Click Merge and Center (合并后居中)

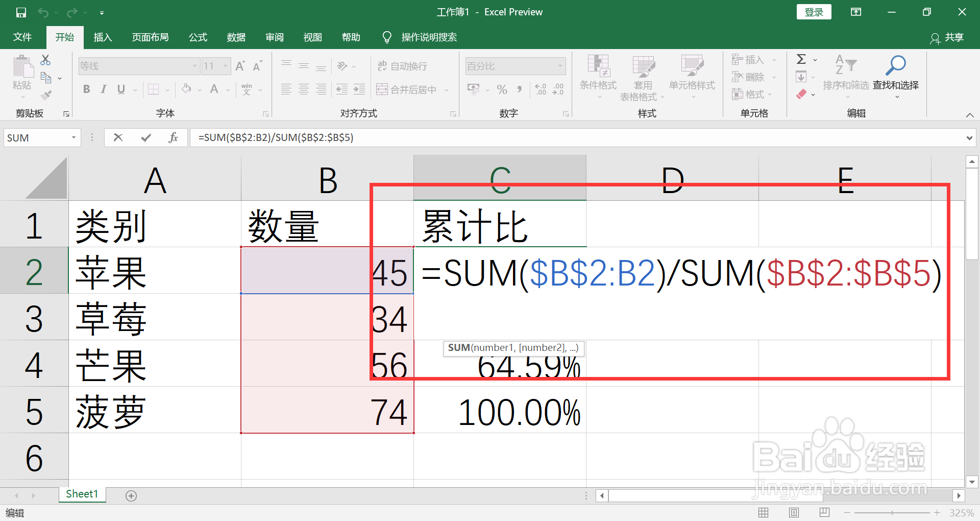pyautogui.click(x=407, y=90)
